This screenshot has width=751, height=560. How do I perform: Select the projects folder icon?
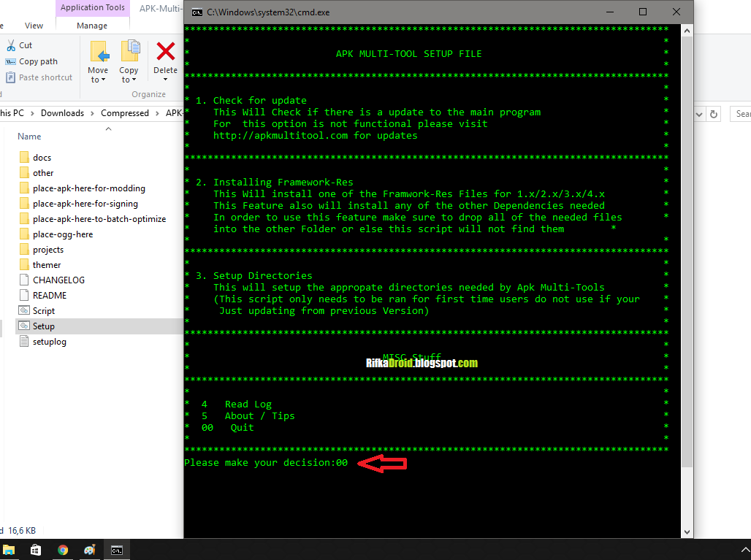[x=24, y=249]
